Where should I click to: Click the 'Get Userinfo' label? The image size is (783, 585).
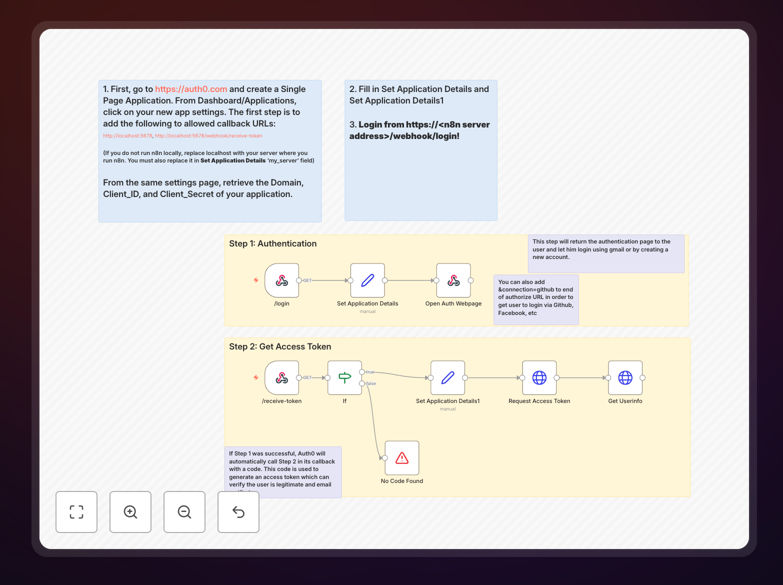(x=625, y=401)
